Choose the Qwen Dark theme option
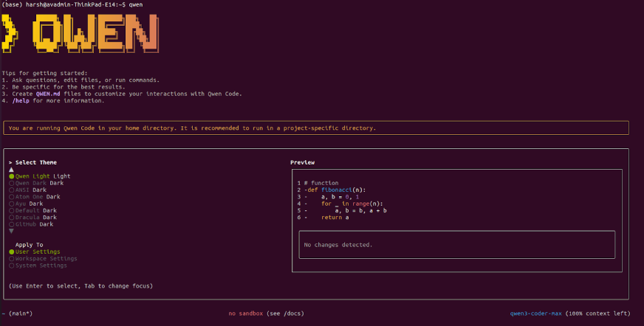644x326 pixels. pos(36,184)
